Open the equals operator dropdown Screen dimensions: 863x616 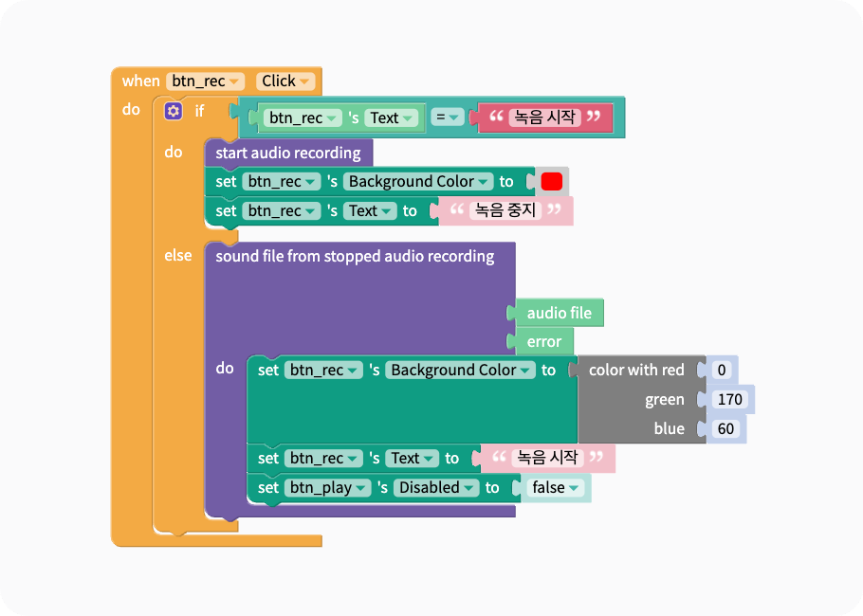[447, 118]
